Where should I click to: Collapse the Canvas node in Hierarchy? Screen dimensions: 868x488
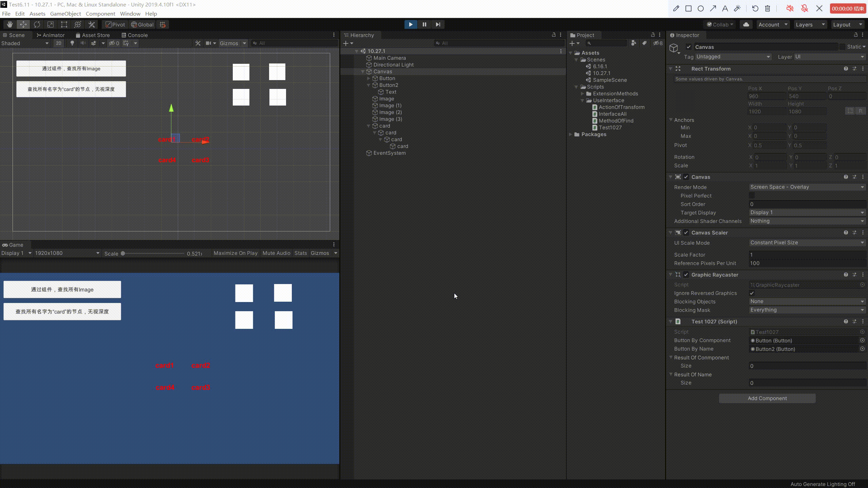pyautogui.click(x=363, y=72)
